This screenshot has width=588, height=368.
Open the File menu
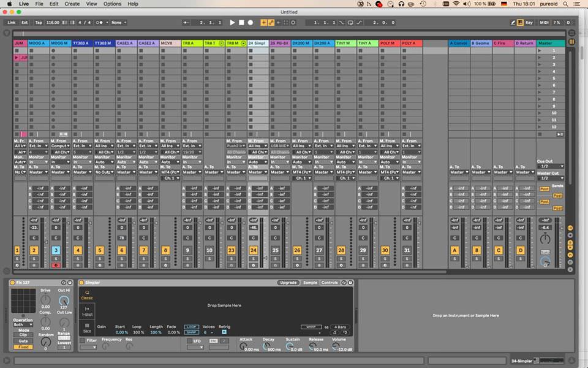click(x=39, y=4)
